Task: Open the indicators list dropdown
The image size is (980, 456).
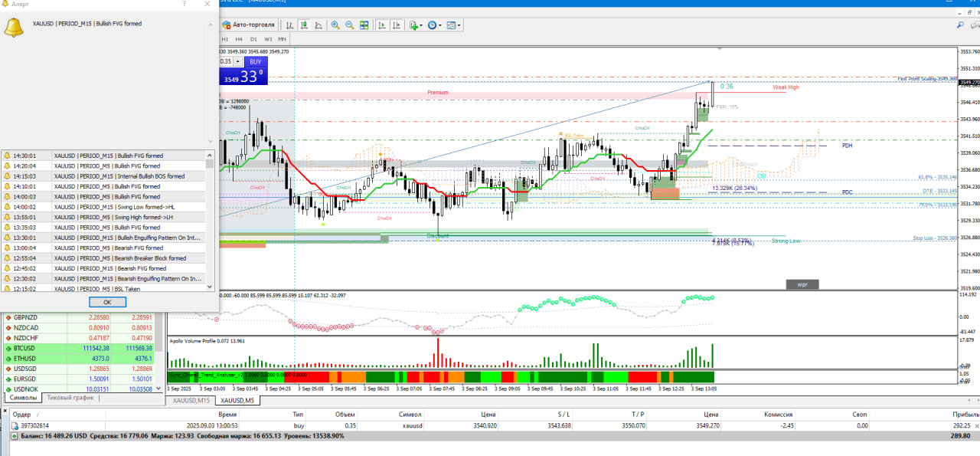Action: click(416, 25)
